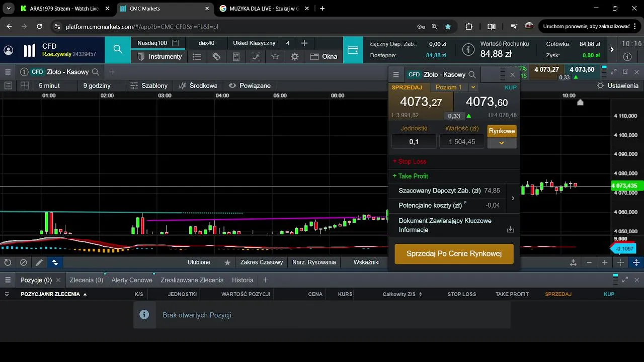This screenshot has width=644, height=362.
Task: Switch to the Zlecenia (0) tab
Action: point(87,280)
